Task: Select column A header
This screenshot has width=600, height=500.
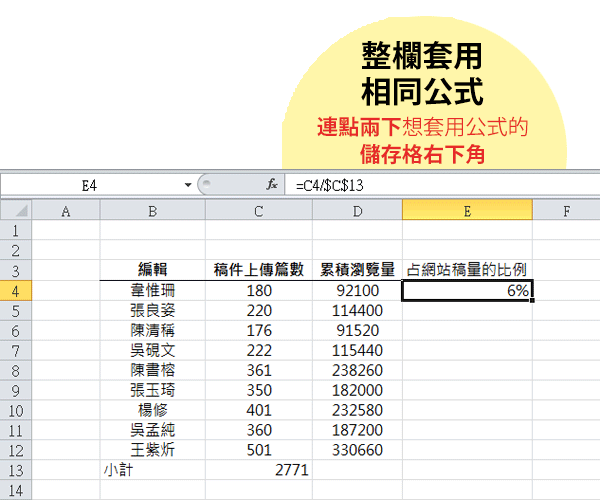Action: [x=66, y=210]
